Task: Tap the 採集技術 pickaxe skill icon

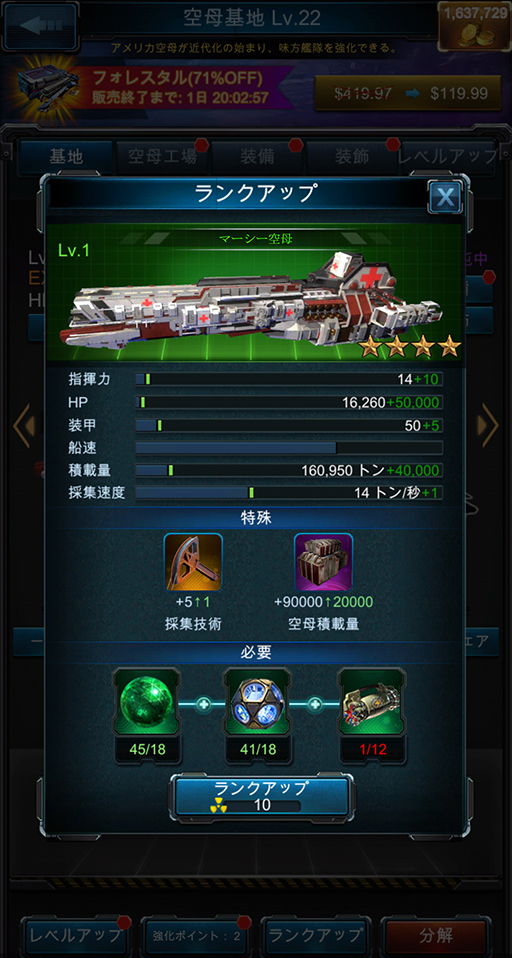Action: 193,562
